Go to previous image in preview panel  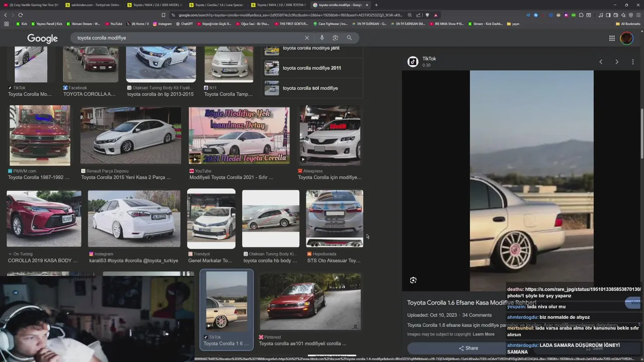pyautogui.click(x=600, y=62)
